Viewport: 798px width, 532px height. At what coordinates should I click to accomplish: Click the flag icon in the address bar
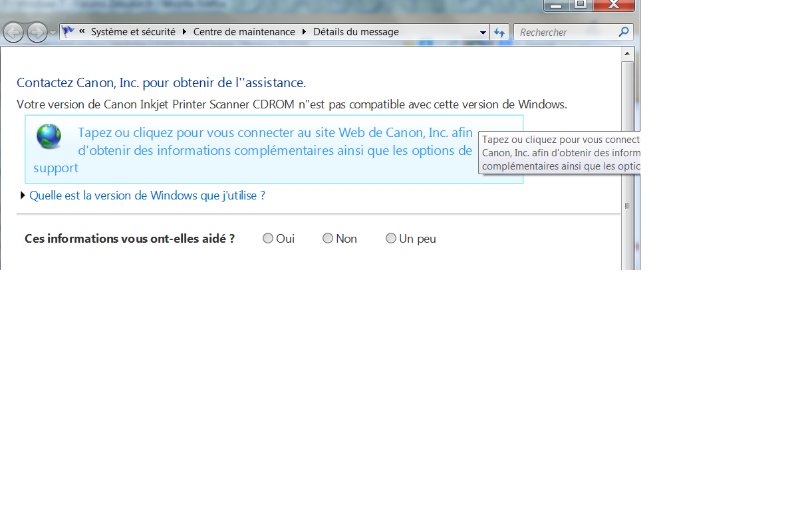pos(68,31)
